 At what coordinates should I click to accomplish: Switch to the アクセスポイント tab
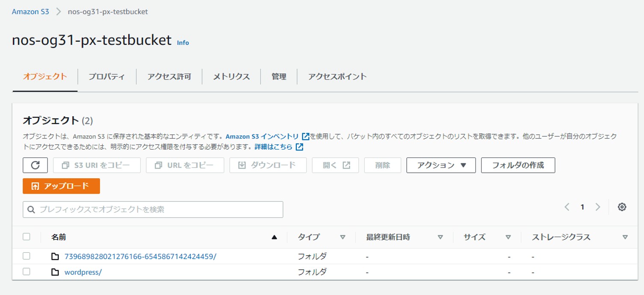point(337,77)
